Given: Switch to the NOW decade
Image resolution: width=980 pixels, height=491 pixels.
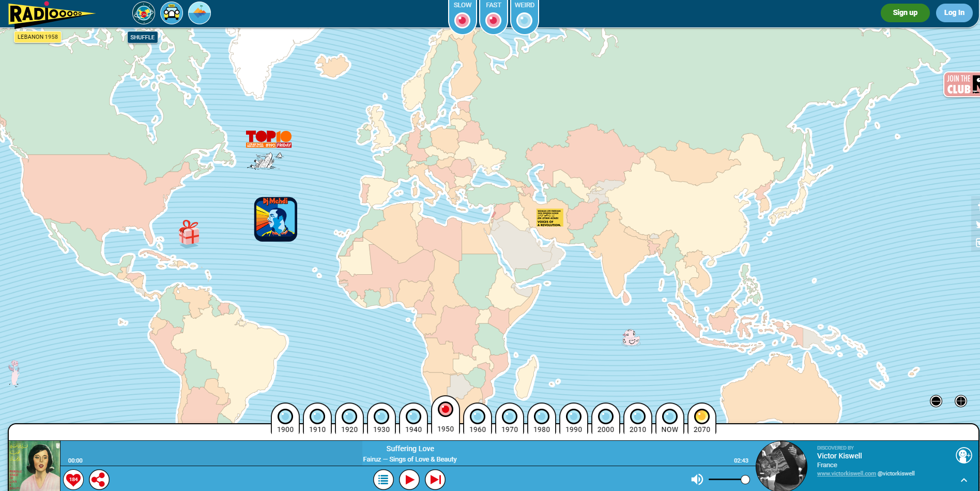Looking at the screenshot, I should tap(670, 417).
